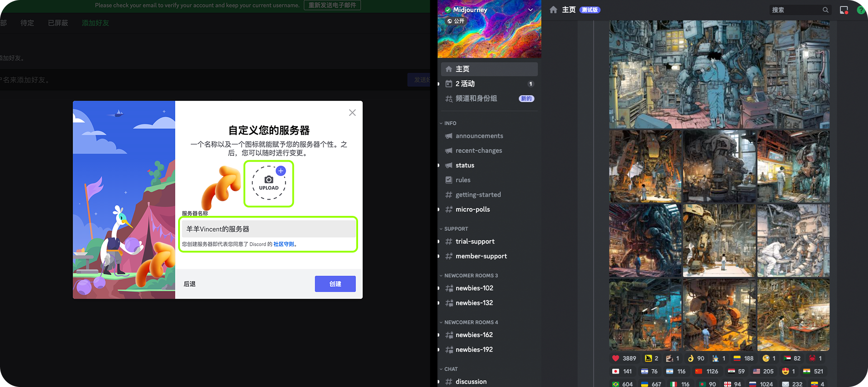Click the Argentina flag reaction 116
Image resolution: width=868 pixels, height=387 pixels.
(x=676, y=371)
